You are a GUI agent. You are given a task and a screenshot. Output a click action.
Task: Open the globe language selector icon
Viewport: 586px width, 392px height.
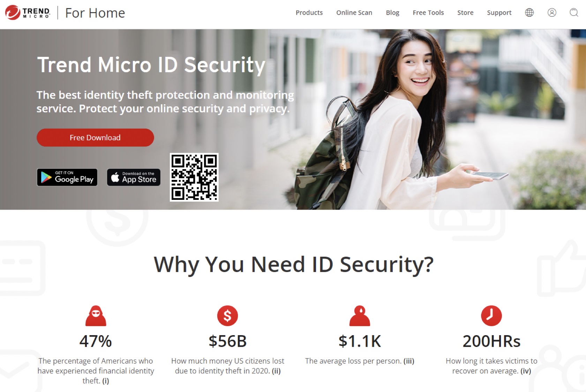click(529, 13)
